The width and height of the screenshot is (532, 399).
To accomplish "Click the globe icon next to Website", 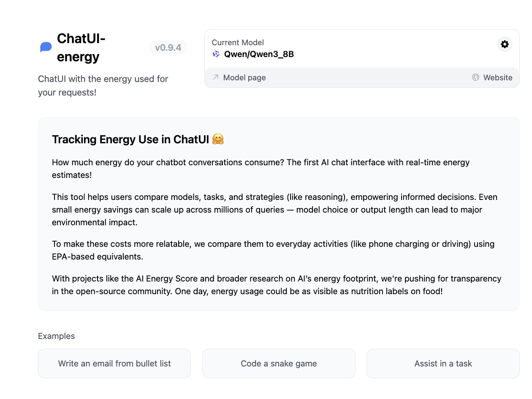I will coord(475,78).
